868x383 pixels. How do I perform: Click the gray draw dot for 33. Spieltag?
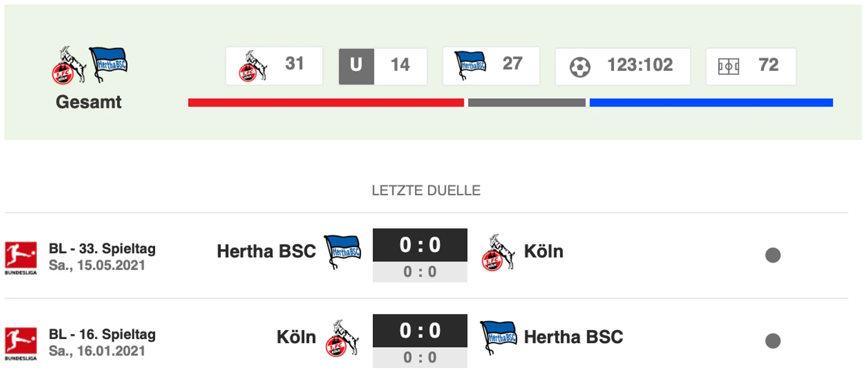click(x=773, y=255)
